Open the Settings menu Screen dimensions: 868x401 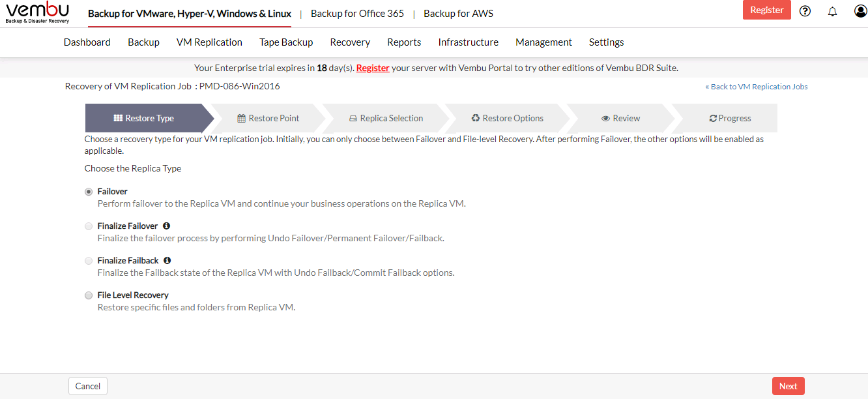click(x=607, y=42)
